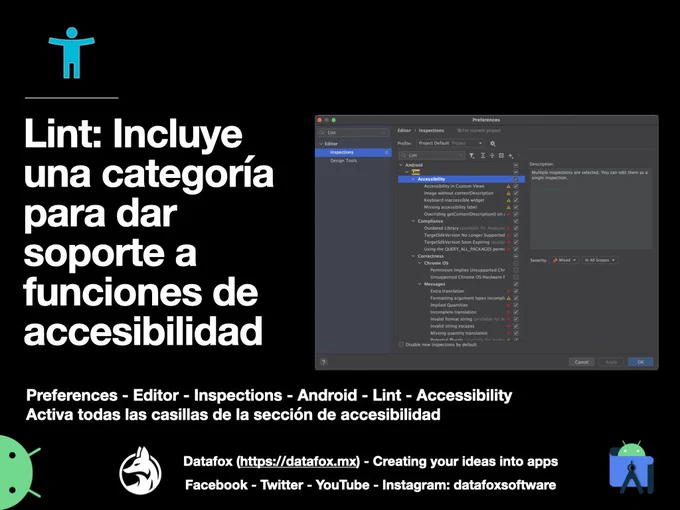Click the filter inspections icon
The width and height of the screenshot is (680, 510).
click(x=472, y=155)
